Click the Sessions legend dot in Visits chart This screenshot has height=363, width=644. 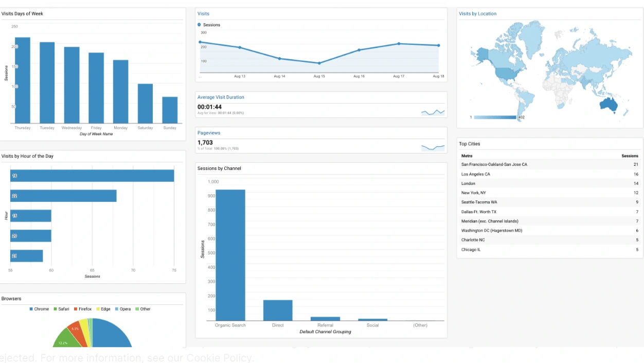(x=200, y=25)
